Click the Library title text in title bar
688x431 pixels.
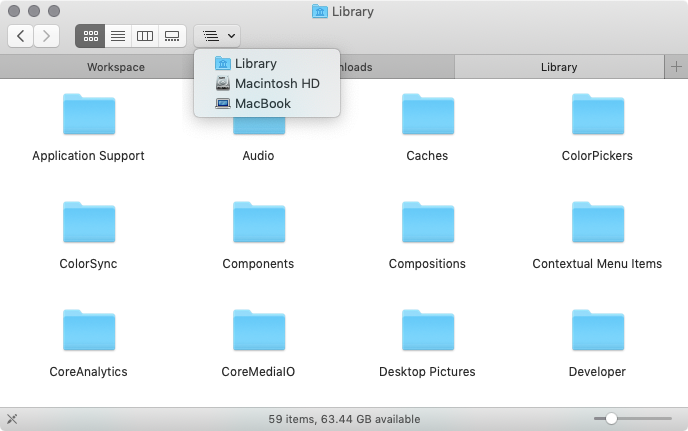click(x=353, y=12)
